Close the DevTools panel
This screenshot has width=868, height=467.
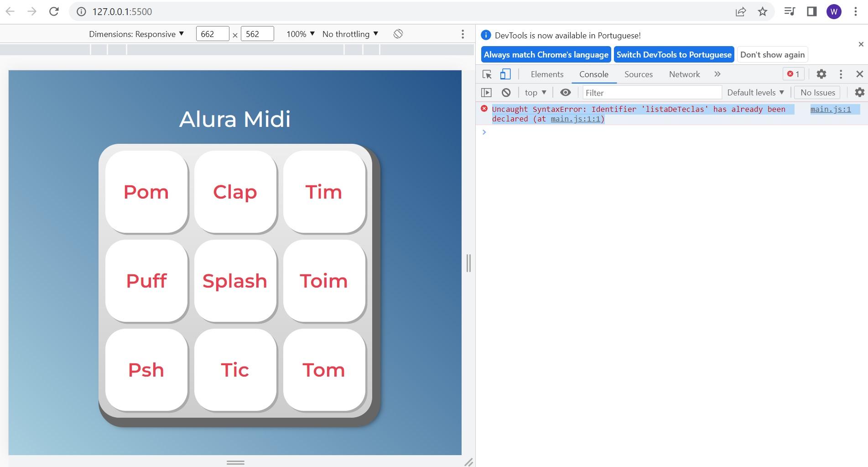tap(860, 74)
